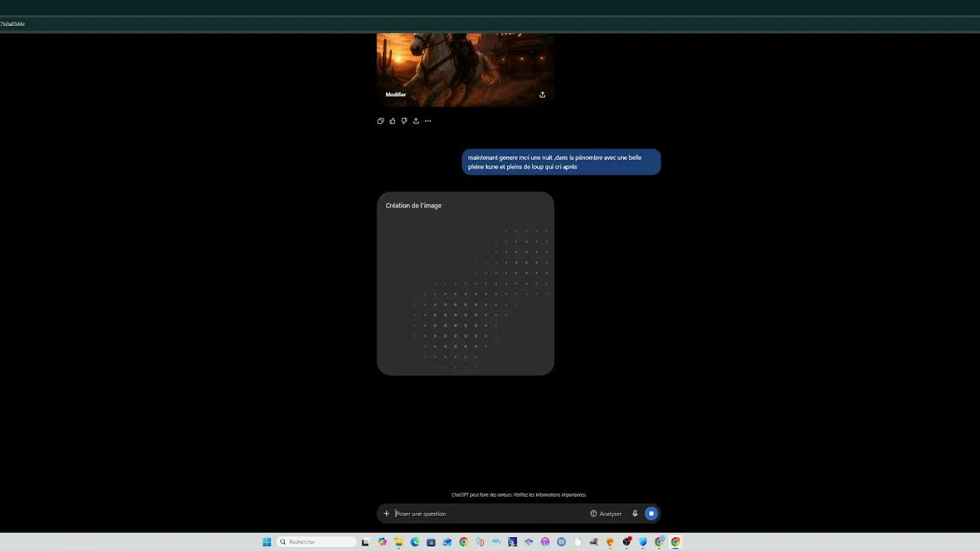Screen dimensions: 980x551
Task: Stop the image generation with the stop button
Action: tap(652, 514)
